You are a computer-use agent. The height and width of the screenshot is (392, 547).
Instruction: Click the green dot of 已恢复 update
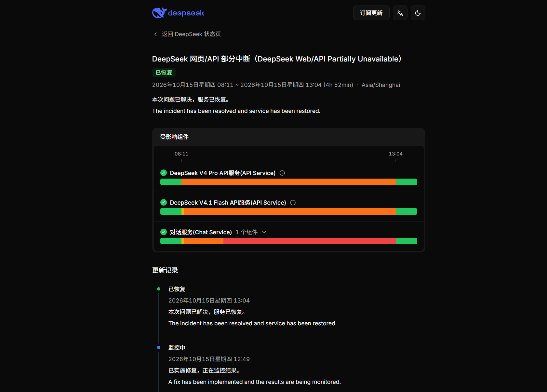(x=159, y=289)
